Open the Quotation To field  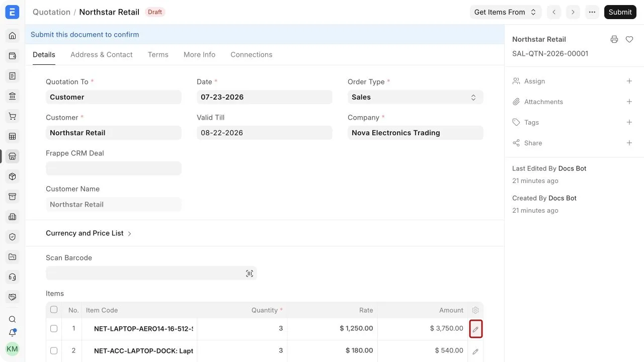click(x=114, y=97)
